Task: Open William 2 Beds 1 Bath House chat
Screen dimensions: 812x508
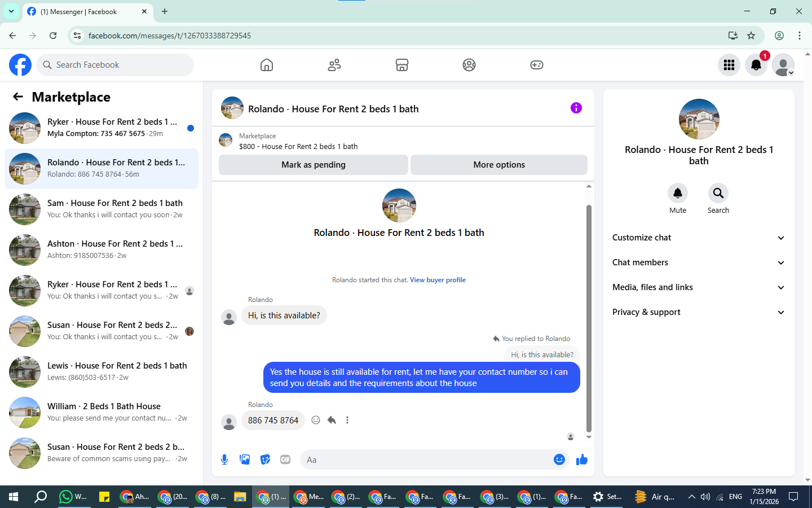Action: [101, 412]
